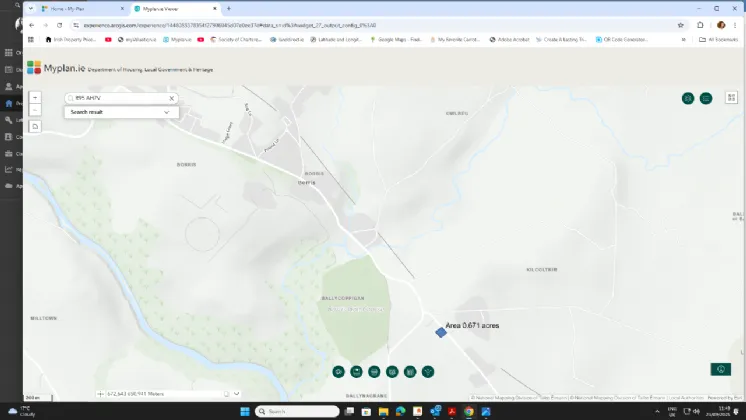The width and height of the screenshot is (746, 420).
Task: Click the person icon in background app sidebar
Action: click(9, 86)
